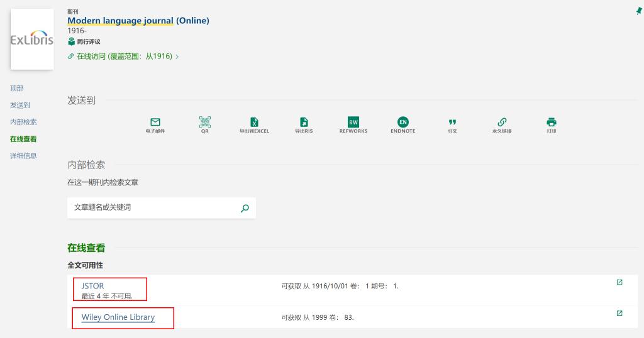This screenshot has width=644, height=338.
Task: Click the publication year 1916- text
Action: coord(77,31)
